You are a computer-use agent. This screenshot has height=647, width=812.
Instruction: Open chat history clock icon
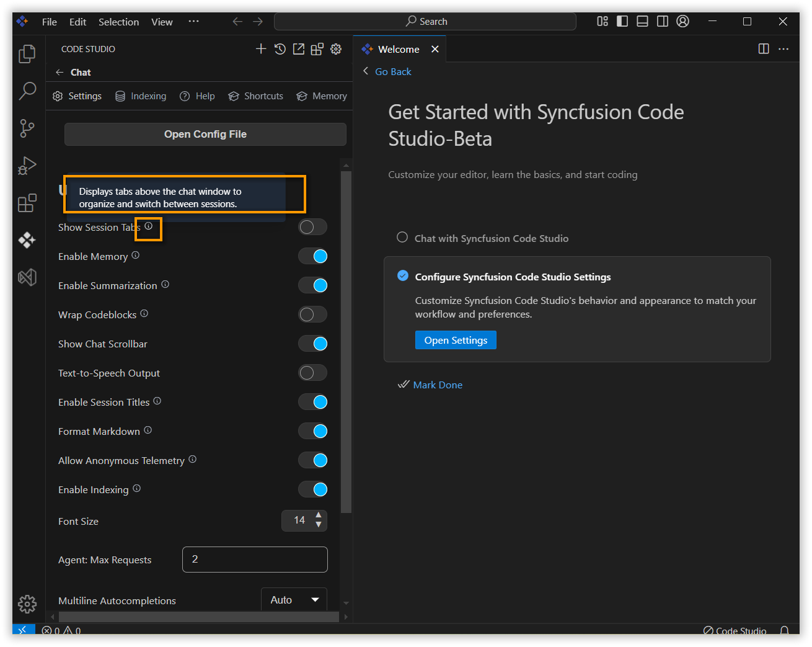click(x=280, y=49)
